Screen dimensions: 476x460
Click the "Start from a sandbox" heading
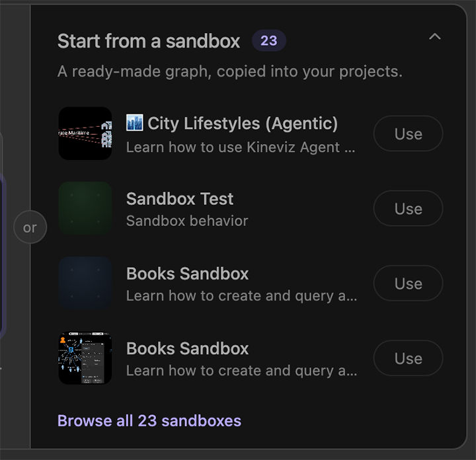click(149, 41)
